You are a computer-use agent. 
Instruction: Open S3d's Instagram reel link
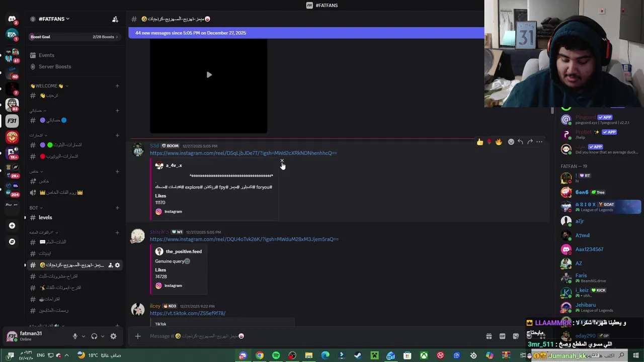(x=243, y=153)
